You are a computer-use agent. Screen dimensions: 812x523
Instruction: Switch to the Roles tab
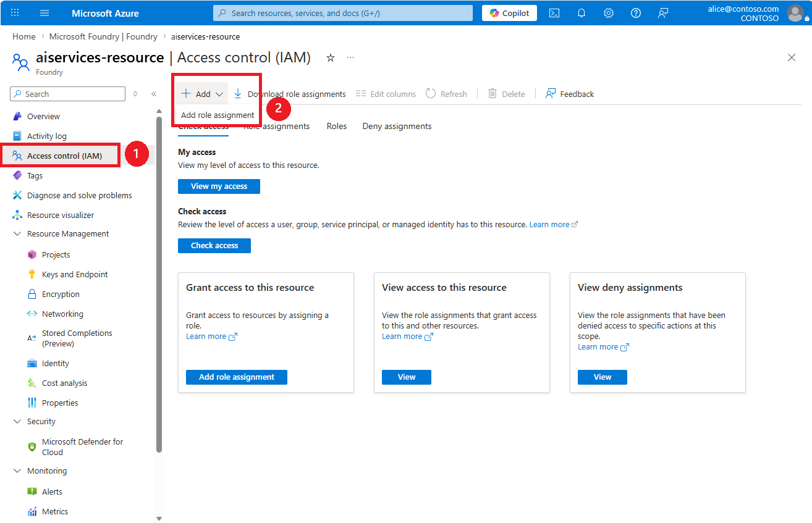(x=337, y=126)
